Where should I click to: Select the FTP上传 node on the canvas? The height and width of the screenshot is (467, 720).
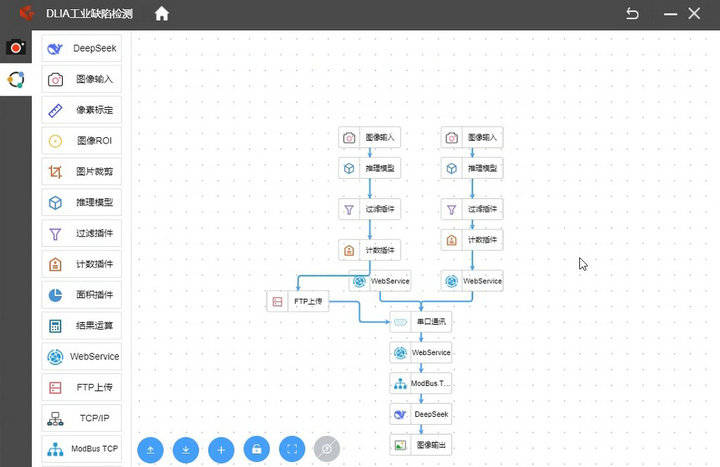pos(298,301)
